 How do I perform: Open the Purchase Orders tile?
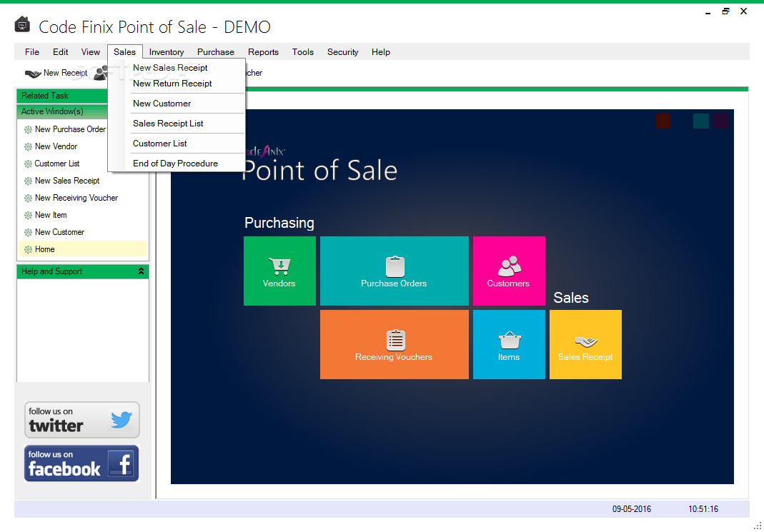point(395,271)
